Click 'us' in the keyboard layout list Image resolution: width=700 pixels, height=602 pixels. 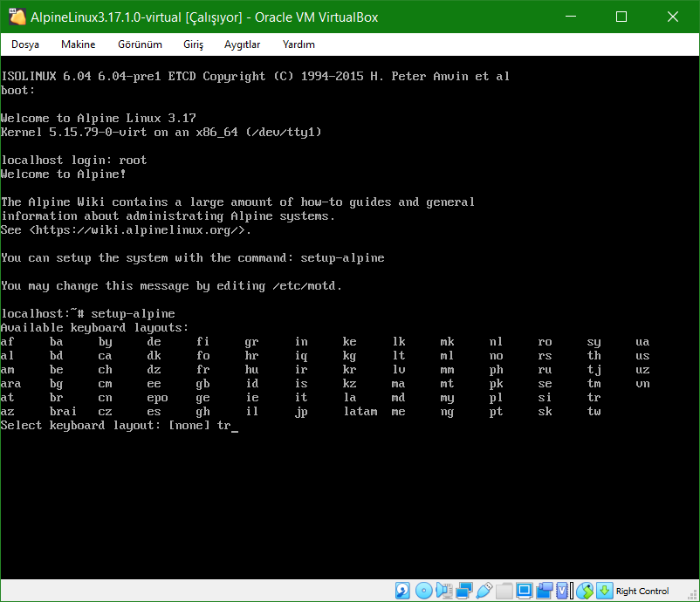[642, 356]
